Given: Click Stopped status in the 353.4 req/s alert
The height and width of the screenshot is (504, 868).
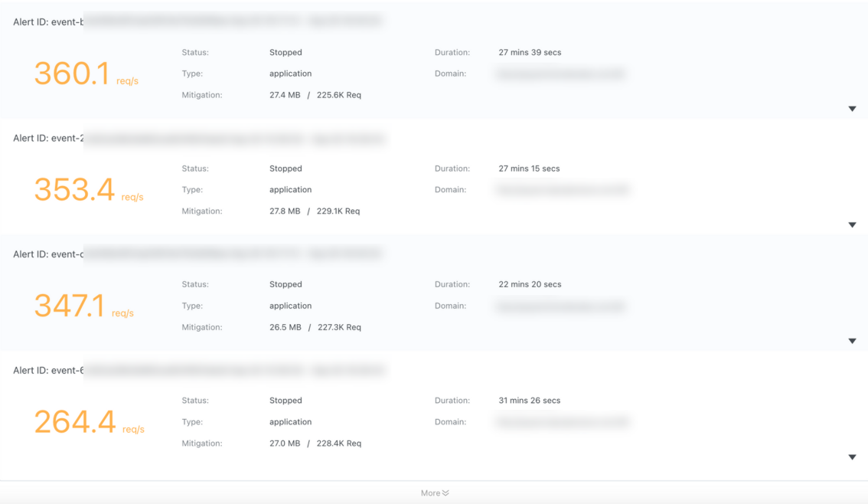Looking at the screenshot, I should pyautogui.click(x=286, y=169).
